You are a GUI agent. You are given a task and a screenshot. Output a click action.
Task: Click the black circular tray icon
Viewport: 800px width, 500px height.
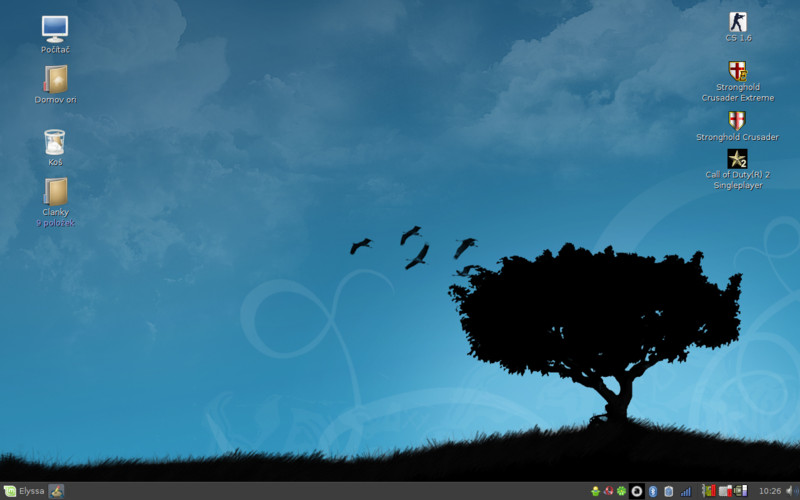[637, 491]
